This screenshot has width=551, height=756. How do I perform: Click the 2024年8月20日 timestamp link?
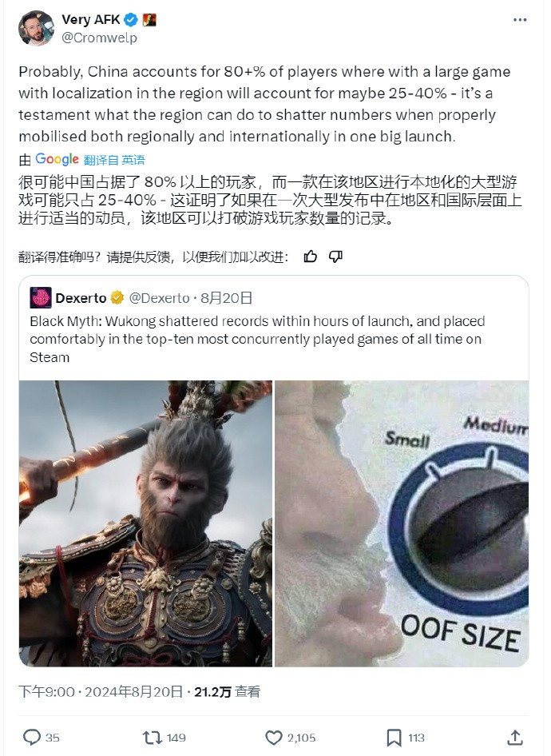coord(134,692)
